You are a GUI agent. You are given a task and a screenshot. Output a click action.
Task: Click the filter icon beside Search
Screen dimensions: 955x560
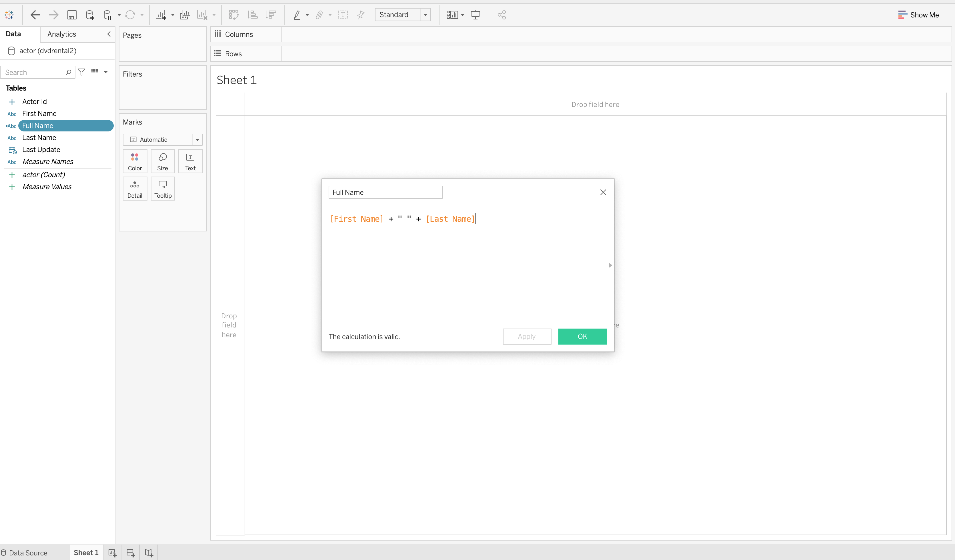(x=81, y=72)
